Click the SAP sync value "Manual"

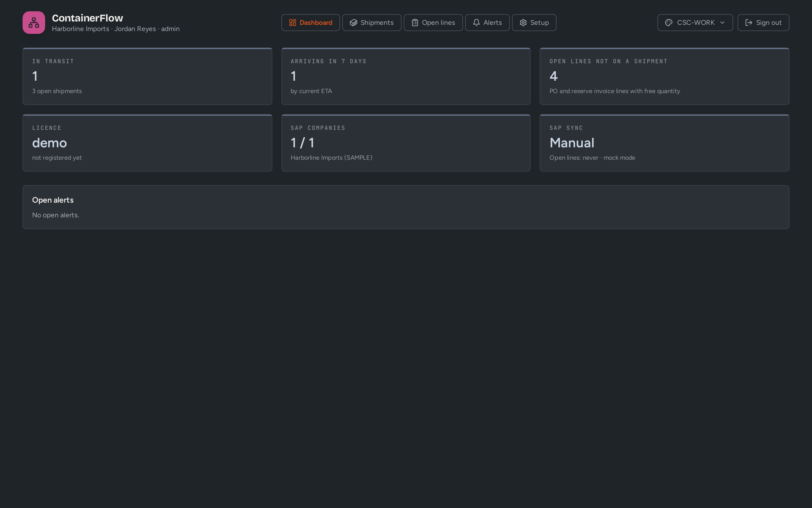tap(572, 143)
